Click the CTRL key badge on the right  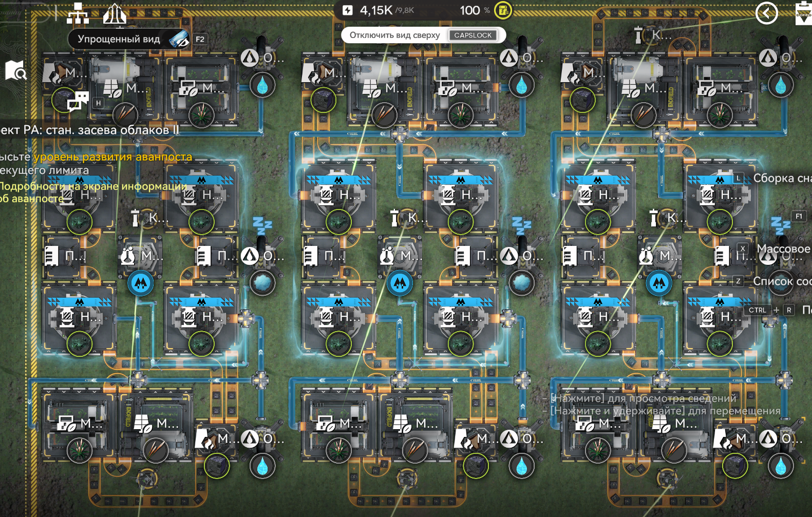coord(758,310)
